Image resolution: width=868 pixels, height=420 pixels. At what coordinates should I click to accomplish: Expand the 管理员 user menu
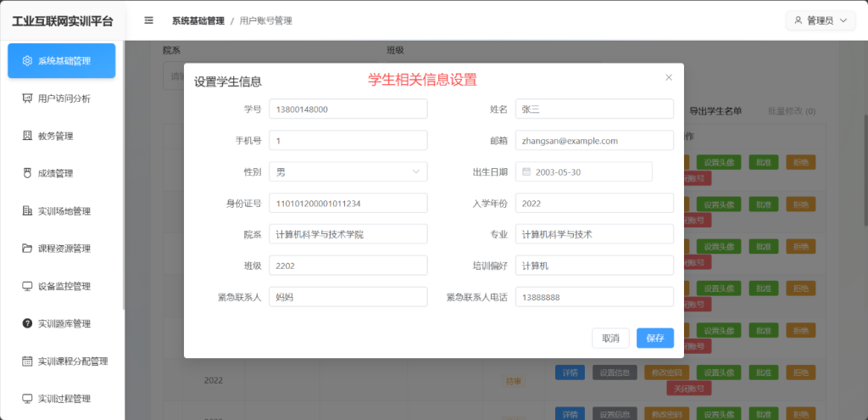click(820, 20)
